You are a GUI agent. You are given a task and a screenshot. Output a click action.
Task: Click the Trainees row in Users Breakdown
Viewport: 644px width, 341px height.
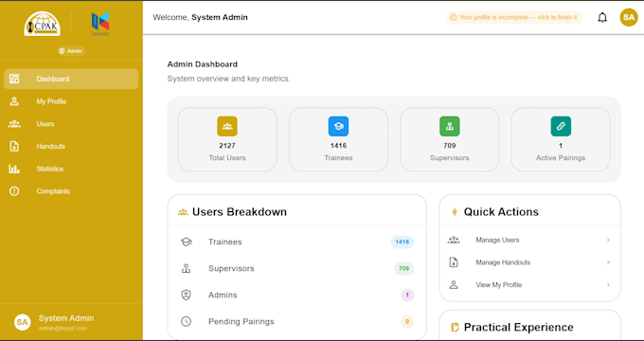(x=297, y=242)
